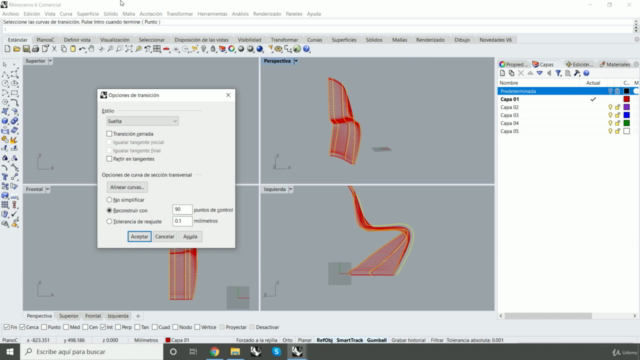This screenshot has width=640, height=360.
Task: Toggle Capa 02 visibility light bulb
Action: point(610,107)
